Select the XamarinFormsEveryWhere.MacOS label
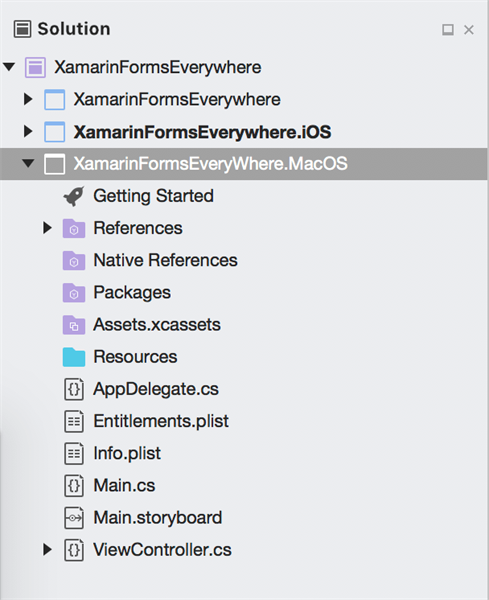Viewport: 489px width, 600px height. tap(210, 164)
